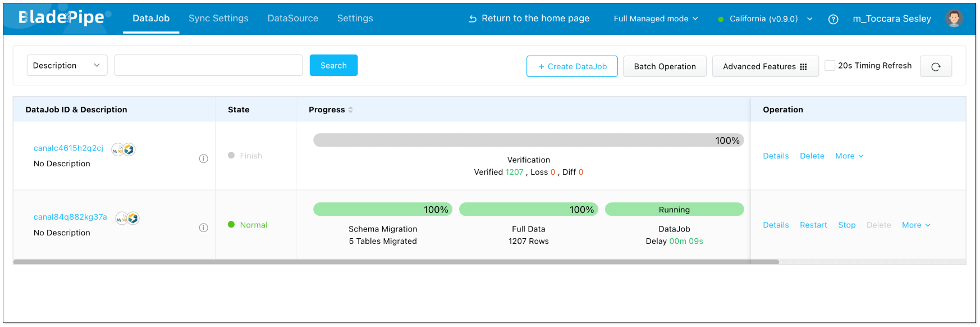Click info icon for canal84q882kg37a job
980x327 pixels.
[x=204, y=228]
